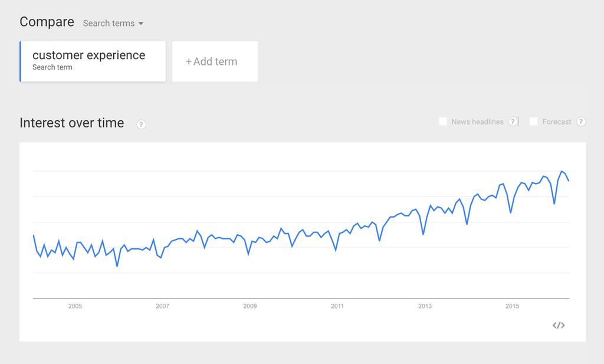Click the question mark next to Interest over time
The height and width of the screenshot is (364, 604).
[141, 124]
